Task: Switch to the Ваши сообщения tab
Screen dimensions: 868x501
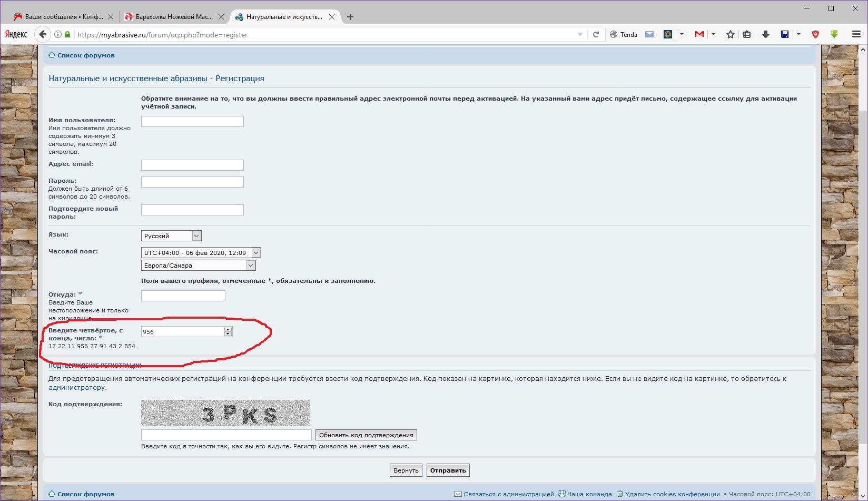Action: (x=63, y=17)
